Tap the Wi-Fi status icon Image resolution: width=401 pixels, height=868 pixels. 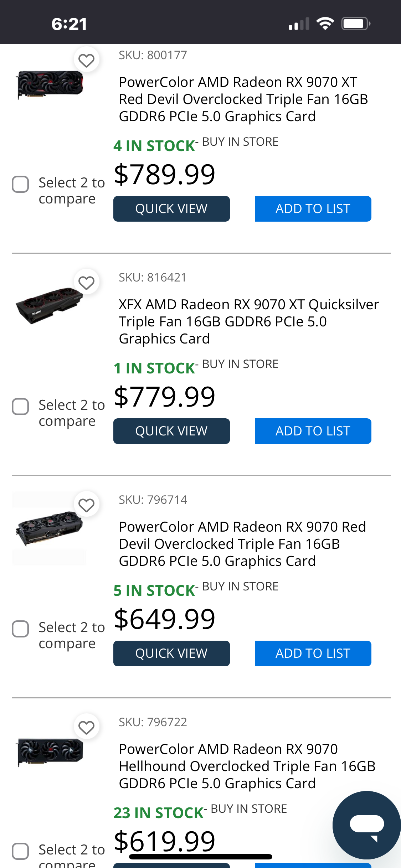coord(325,24)
